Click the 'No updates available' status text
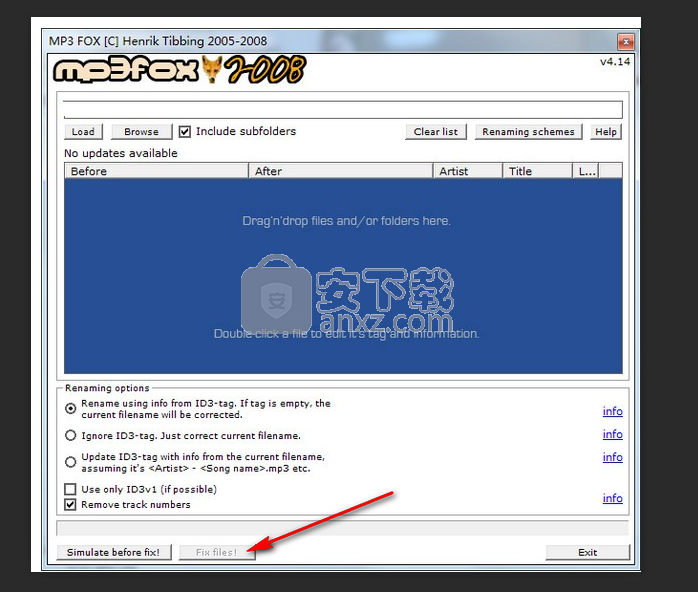The image size is (698, 592). point(121,153)
